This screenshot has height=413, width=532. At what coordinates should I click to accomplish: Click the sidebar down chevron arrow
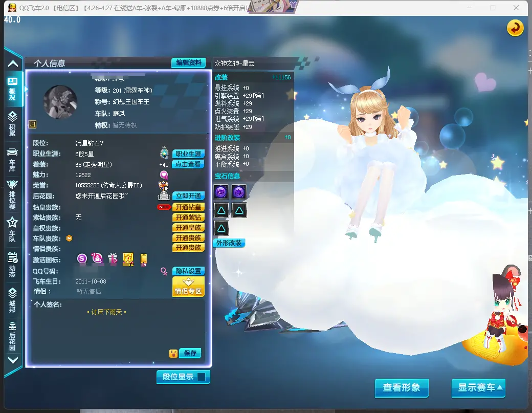coord(13,360)
